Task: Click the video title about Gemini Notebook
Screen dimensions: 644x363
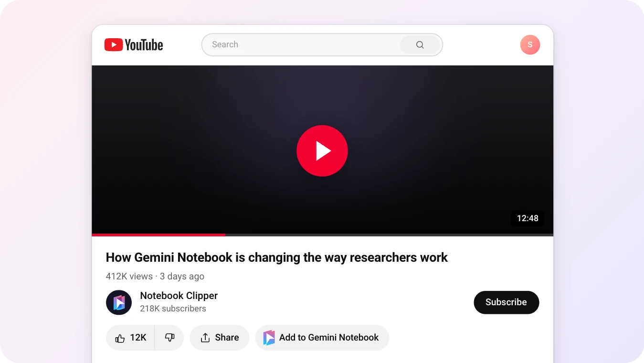Action: [x=277, y=257]
